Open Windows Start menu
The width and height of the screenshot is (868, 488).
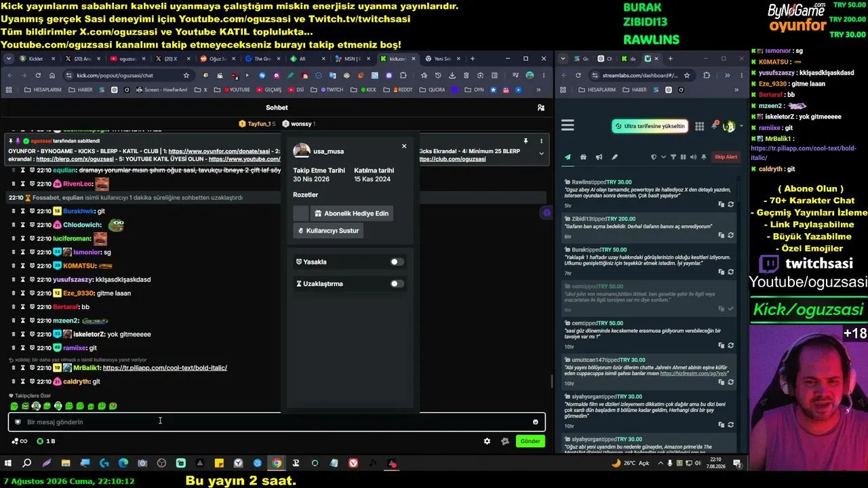(8, 464)
